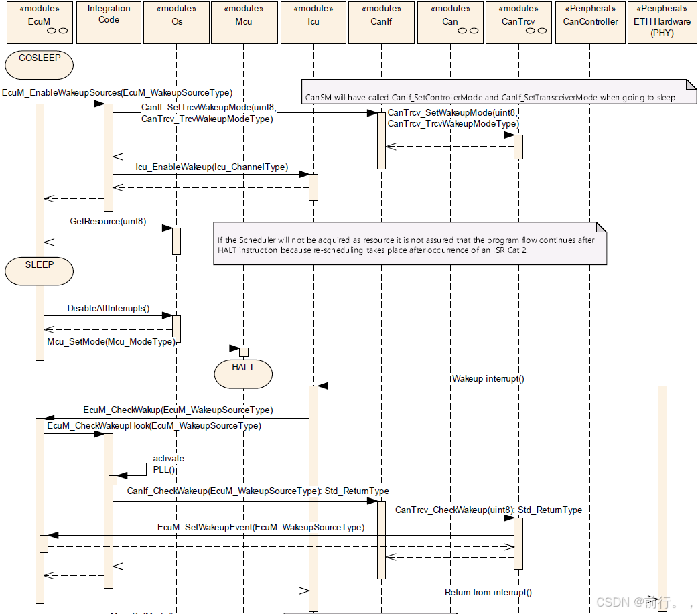Screen dimensions: 700x614
Task: Click the DisableAllInterrupts() message label
Action: (x=109, y=308)
